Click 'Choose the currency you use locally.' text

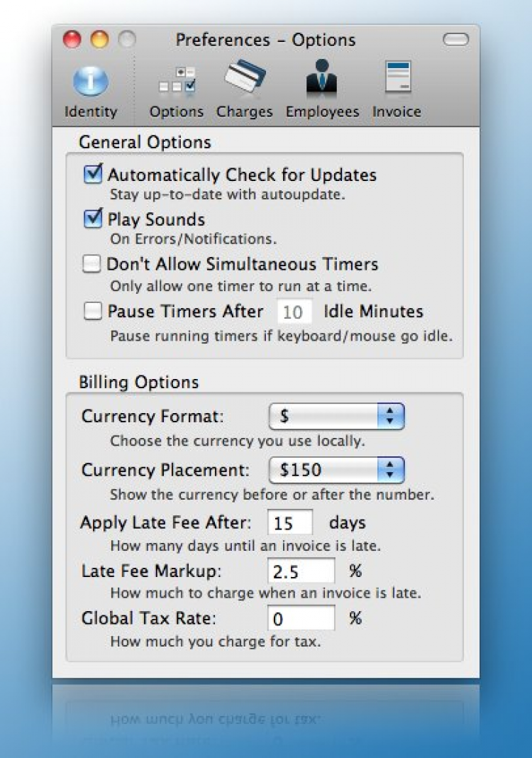pos(237,441)
